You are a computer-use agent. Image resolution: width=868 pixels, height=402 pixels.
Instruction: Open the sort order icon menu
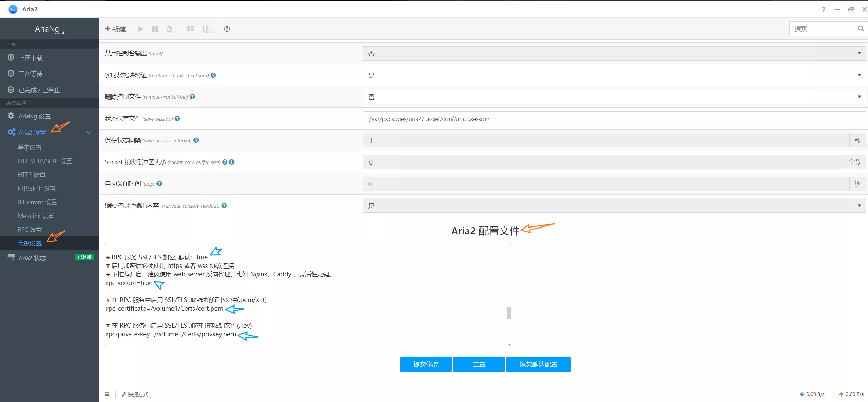[x=206, y=29]
